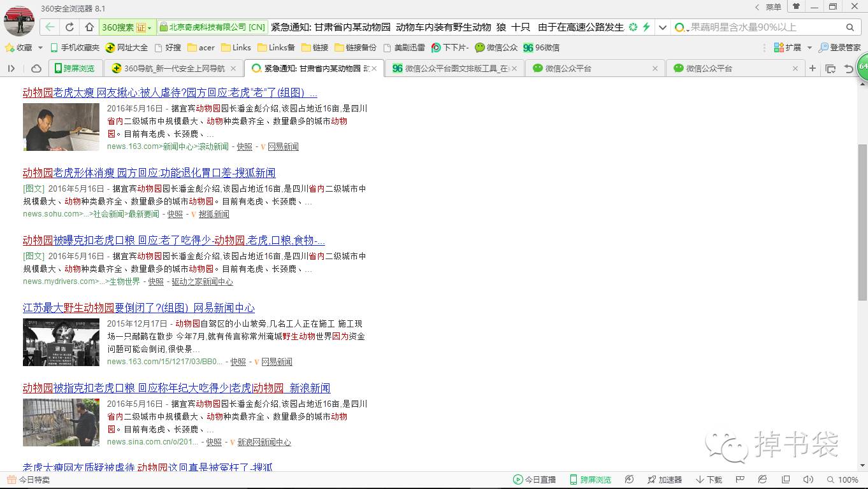Open the 96微信 bookmark
Viewport: 868px width, 489px height.
(x=541, y=48)
